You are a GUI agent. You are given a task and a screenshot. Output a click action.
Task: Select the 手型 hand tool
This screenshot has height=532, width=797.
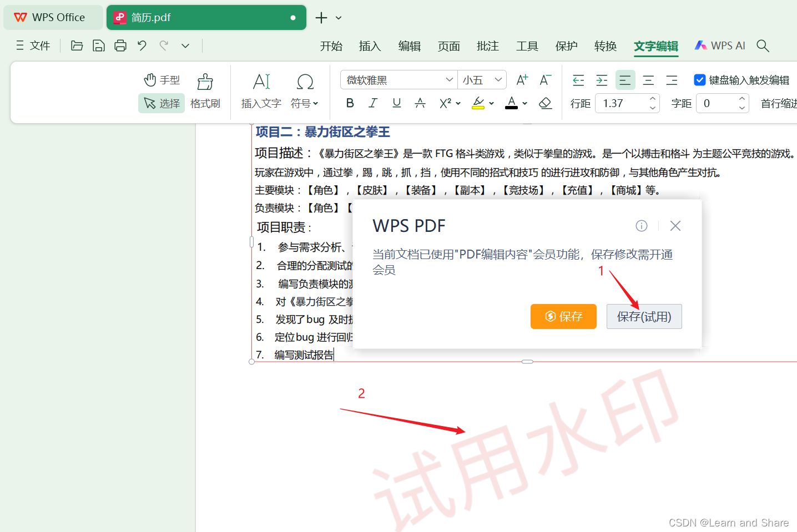pyautogui.click(x=162, y=80)
